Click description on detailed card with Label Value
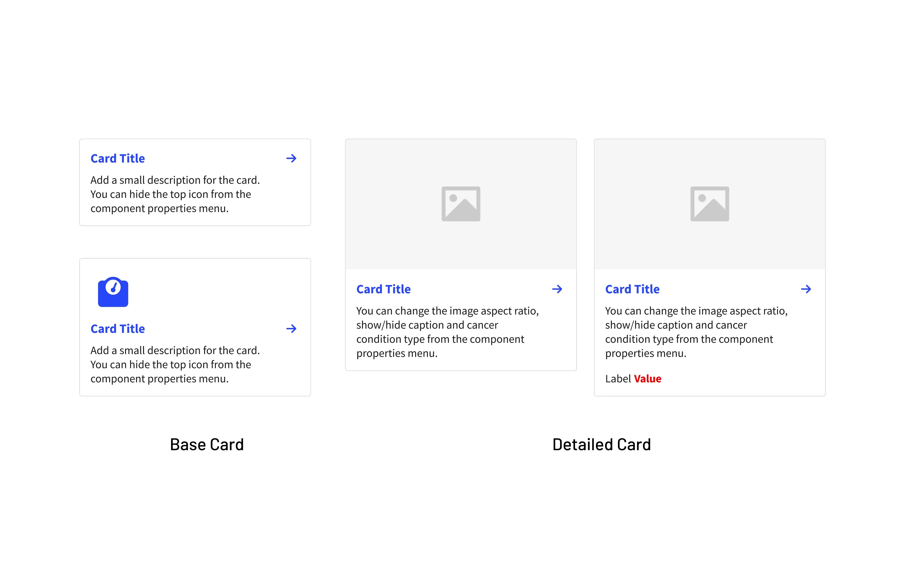905x588 pixels. coord(696,332)
